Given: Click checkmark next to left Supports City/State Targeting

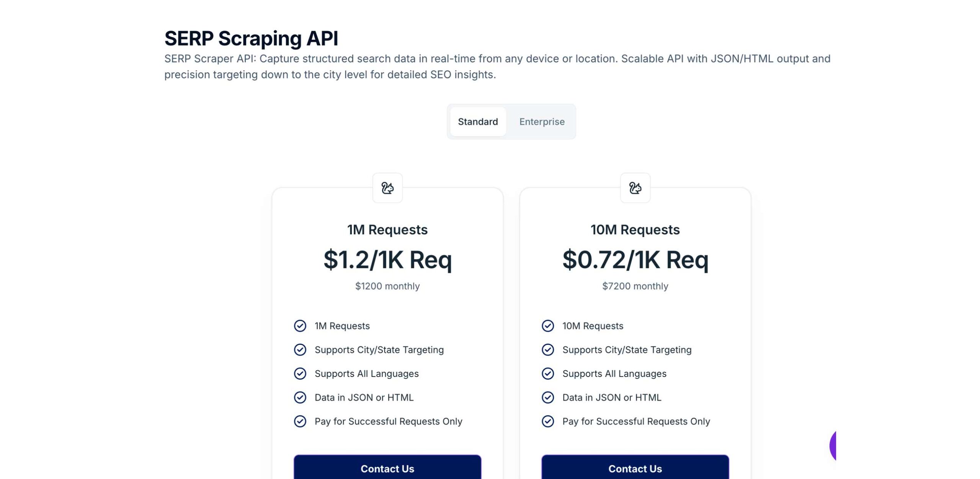Looking at the screenshot, I should (x=300, y=349).
